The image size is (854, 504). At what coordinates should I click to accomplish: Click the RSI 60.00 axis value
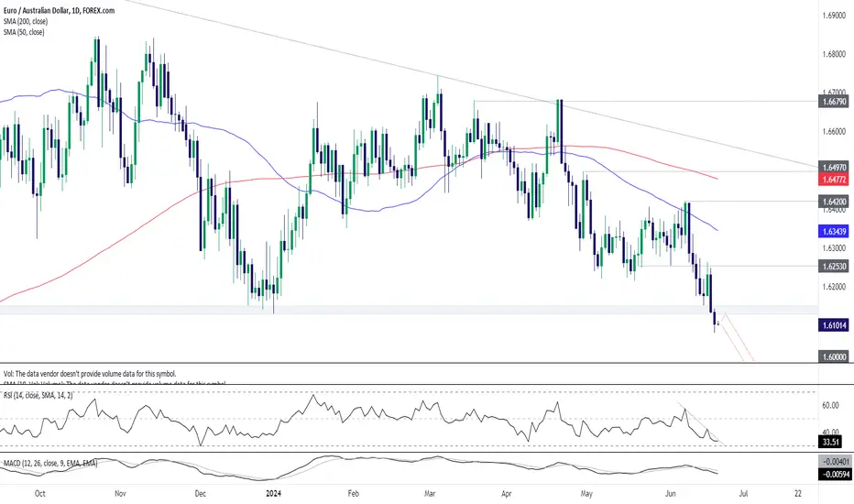click(x=830, y=405)
